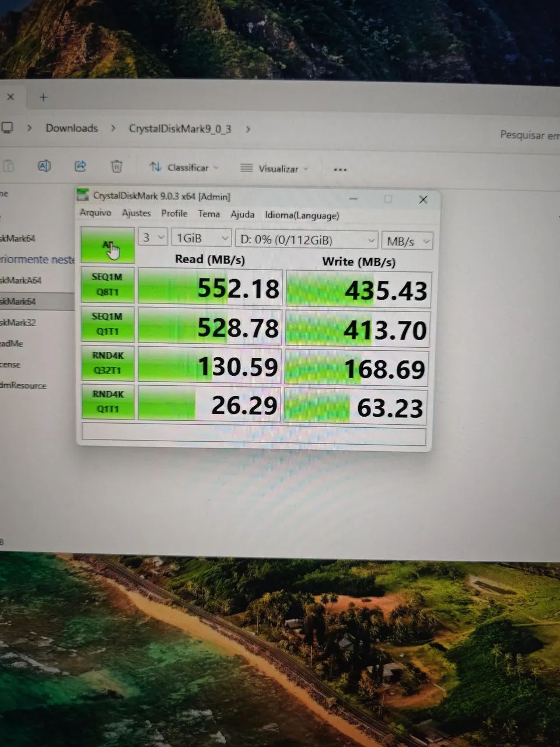
Task: Open the Idioma(Language) menu
Action: 302,215
